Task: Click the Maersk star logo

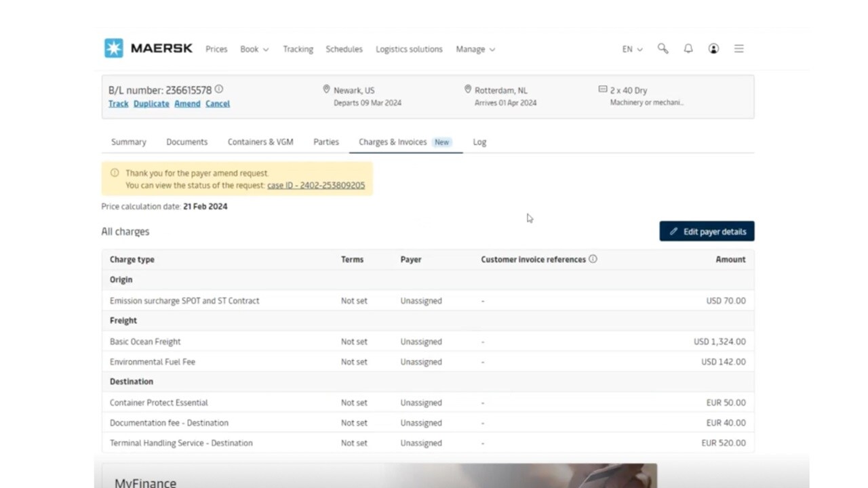Action: pos(113,48)
